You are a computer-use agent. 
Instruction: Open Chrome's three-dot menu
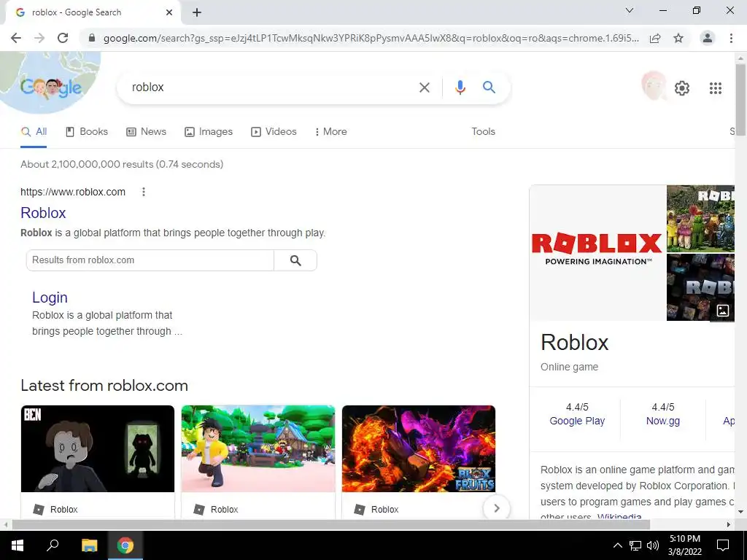click(x=731, y=38)
